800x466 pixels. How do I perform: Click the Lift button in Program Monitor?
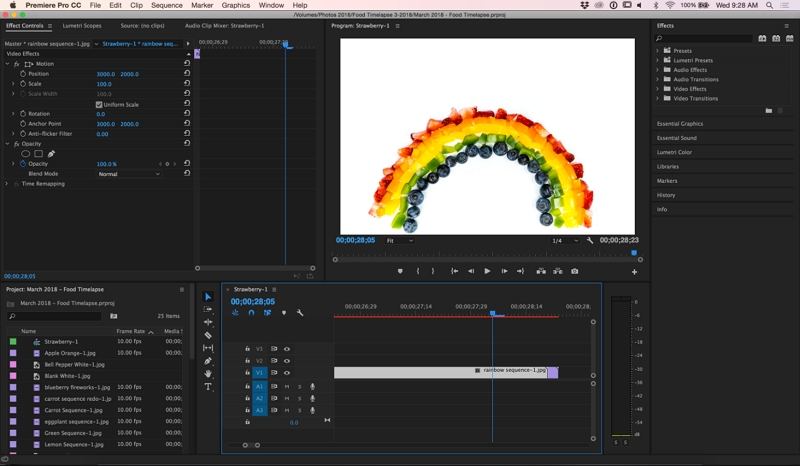pos(541,272)
